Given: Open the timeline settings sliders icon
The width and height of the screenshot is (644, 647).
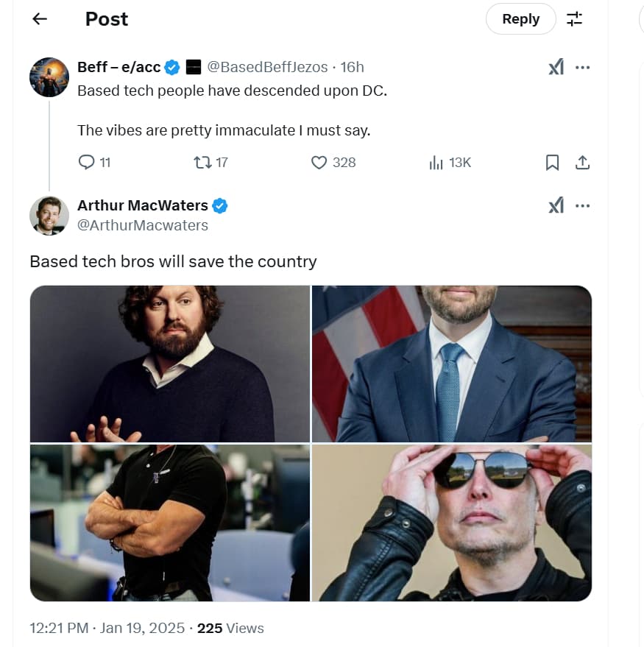Looking at the screenshot, I should [x=574, y=18].
